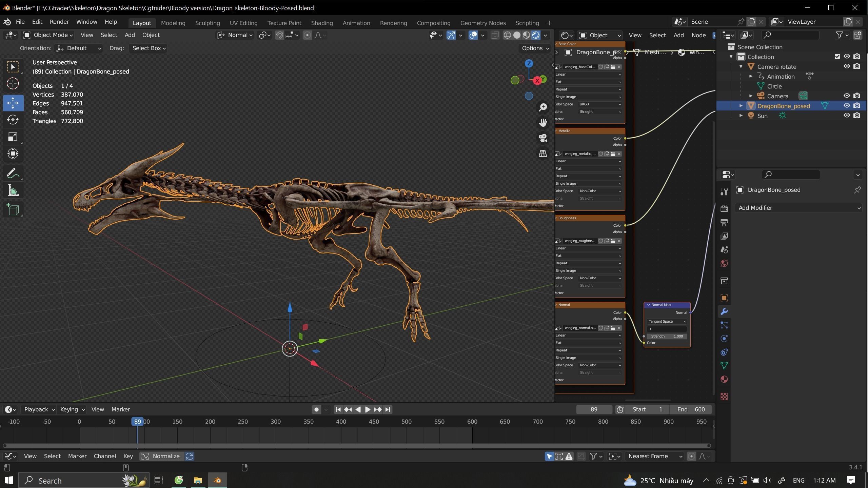Select the Annotate tool

[x=13, y=174]
